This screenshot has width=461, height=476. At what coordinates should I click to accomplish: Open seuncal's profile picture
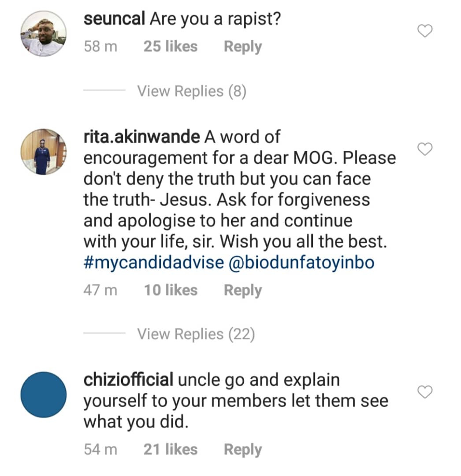point(44,34)
